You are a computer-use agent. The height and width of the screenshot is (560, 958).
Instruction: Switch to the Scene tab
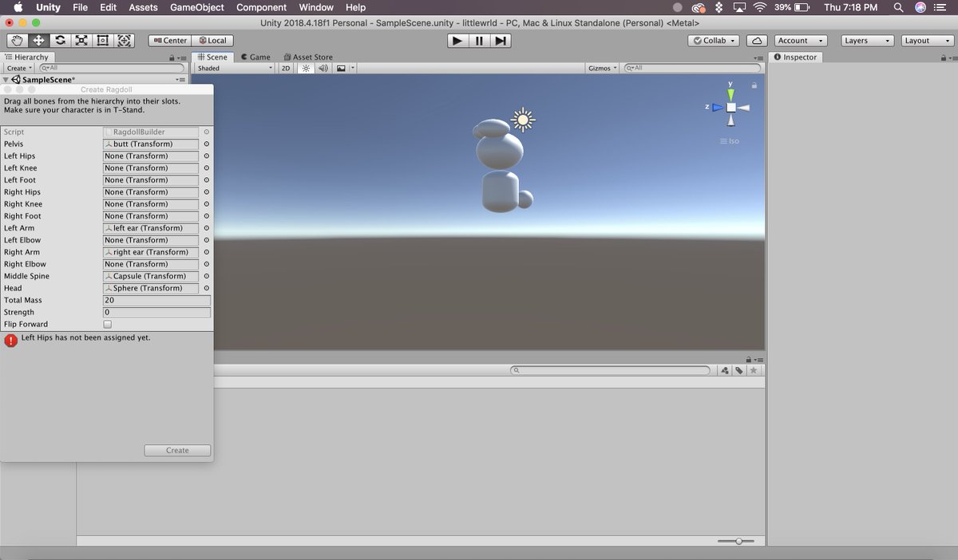pyautogui.click(x=212, y=57)
